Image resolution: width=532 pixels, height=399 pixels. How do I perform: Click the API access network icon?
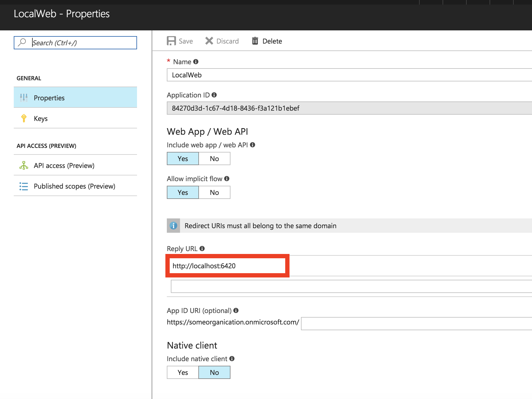[x=24, y=165]
